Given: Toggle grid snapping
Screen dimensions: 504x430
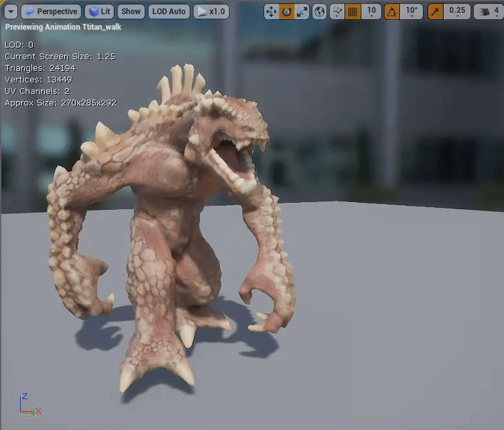Looking at the screenshot, I should pos(353,12).
